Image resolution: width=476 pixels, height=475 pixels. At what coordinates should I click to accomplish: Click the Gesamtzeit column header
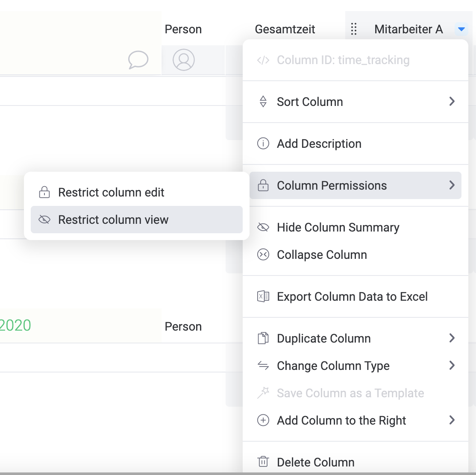pyautogui.click(x=285, y=29)
